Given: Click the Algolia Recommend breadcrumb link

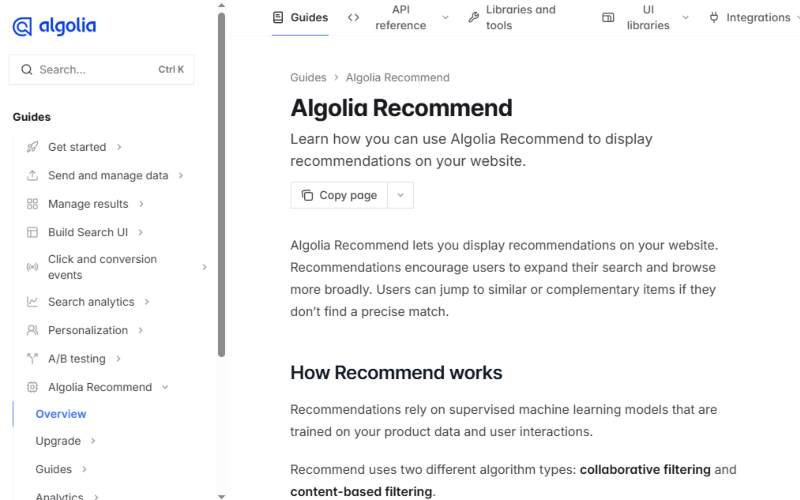Looking at the screenshot, I should (x=397, y=78).
